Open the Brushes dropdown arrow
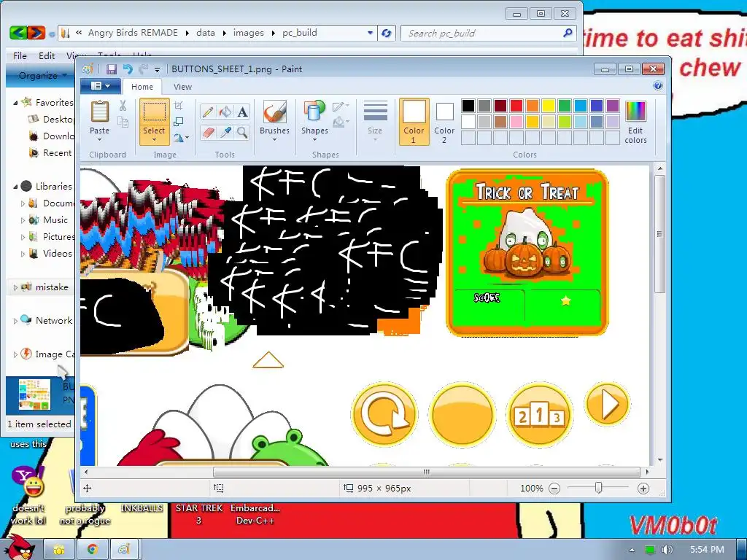747x560 pixels. (x=274, y=140)
